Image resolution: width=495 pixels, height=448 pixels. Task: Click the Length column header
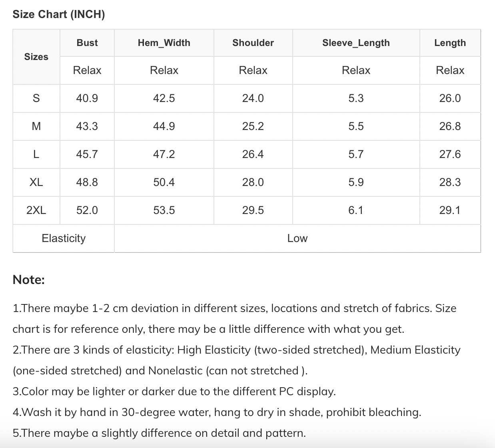(x=450, y=43)
